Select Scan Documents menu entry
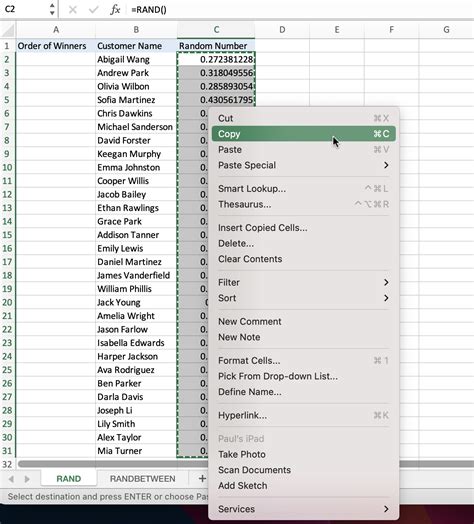474x524 pixels. tap(304, 470)
